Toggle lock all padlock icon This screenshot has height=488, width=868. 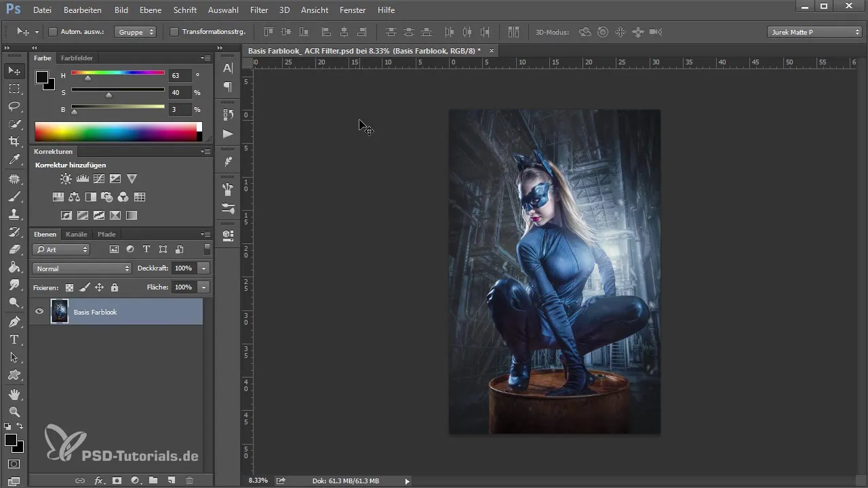pyautogui.click(x=114, y=287)
